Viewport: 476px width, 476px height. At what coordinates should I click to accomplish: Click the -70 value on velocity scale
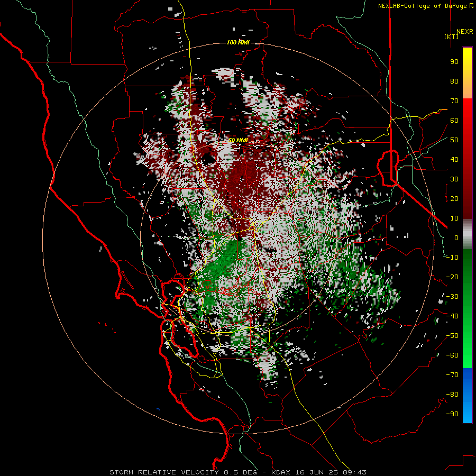click(x=452, y=375)
